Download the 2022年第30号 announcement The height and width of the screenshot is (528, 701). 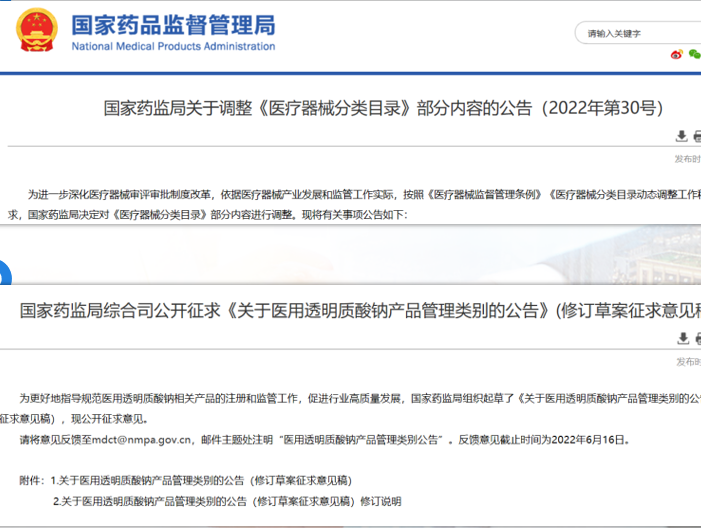coord(681,137)
